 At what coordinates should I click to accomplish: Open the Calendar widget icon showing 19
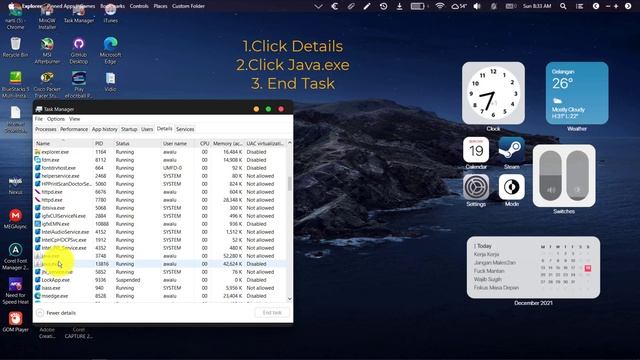[476, 150]
